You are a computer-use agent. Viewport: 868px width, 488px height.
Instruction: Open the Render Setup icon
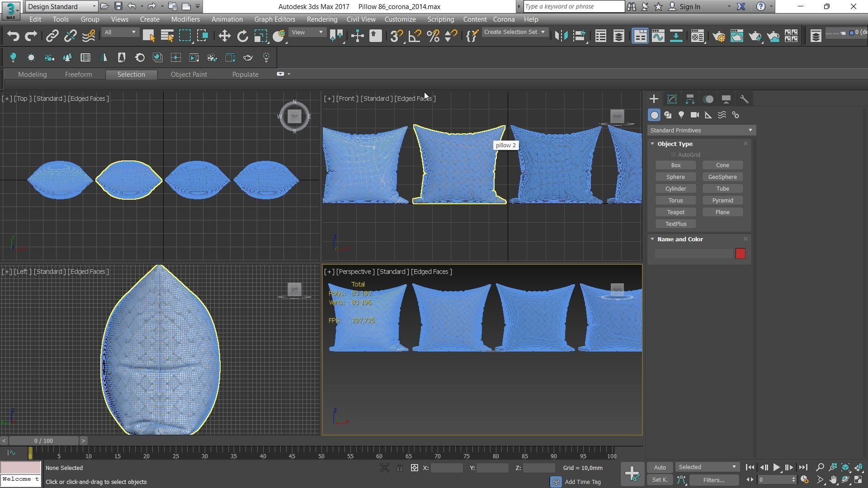click(x=719, y=36)
